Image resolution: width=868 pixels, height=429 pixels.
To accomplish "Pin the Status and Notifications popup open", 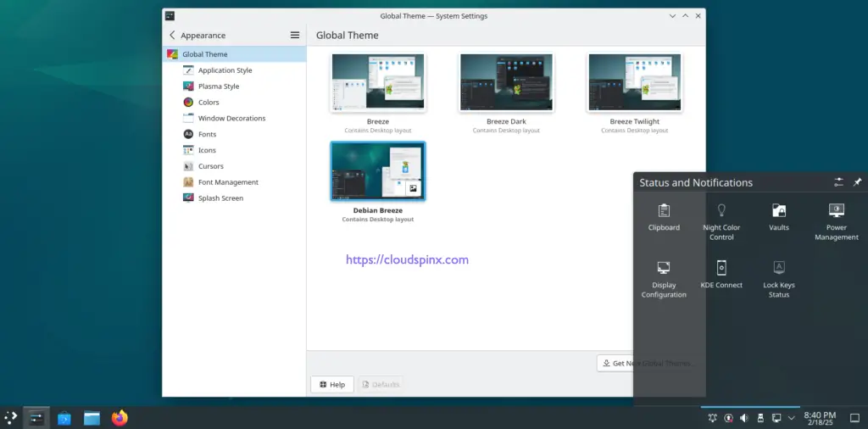I will pos(857,182).
